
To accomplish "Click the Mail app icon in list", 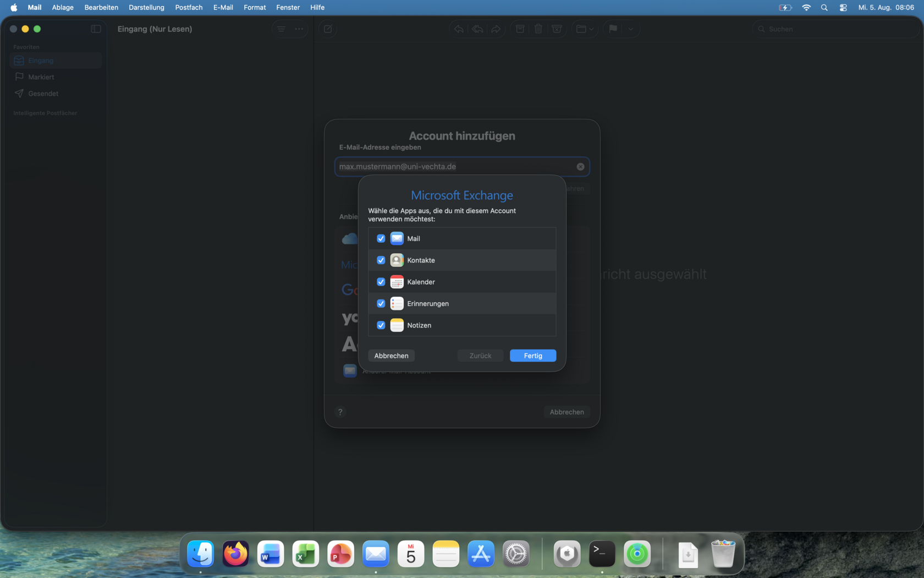I will tap(397, 238).
